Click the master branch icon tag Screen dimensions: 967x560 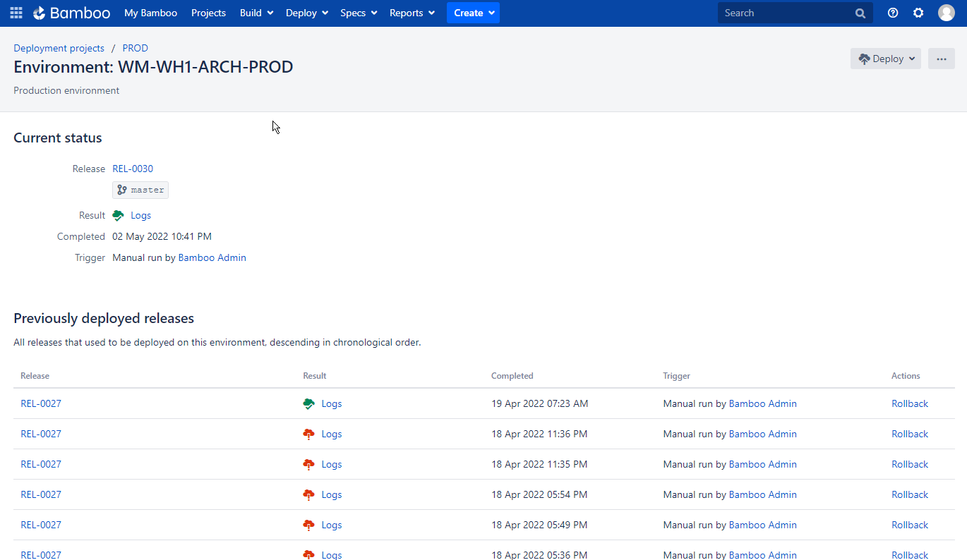click(x=140, y=190)
